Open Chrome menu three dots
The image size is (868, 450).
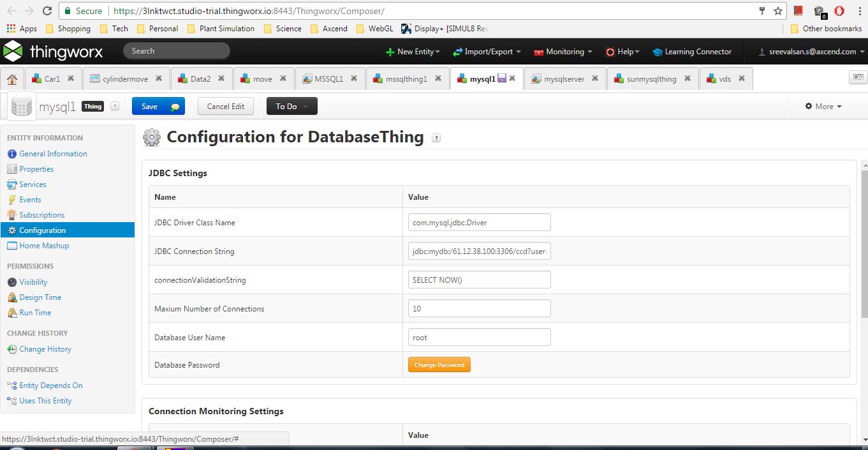(858, 11)
